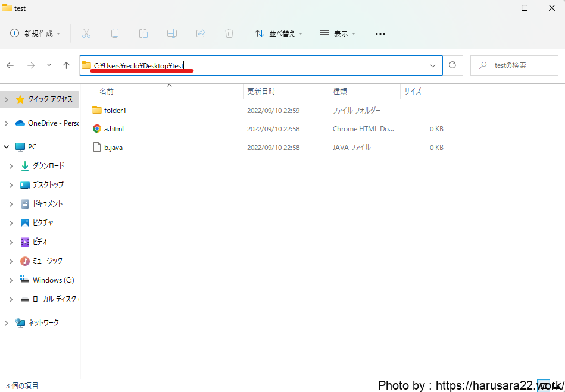
Task: Go up one folder level
Action: click(x=66, y=65)
